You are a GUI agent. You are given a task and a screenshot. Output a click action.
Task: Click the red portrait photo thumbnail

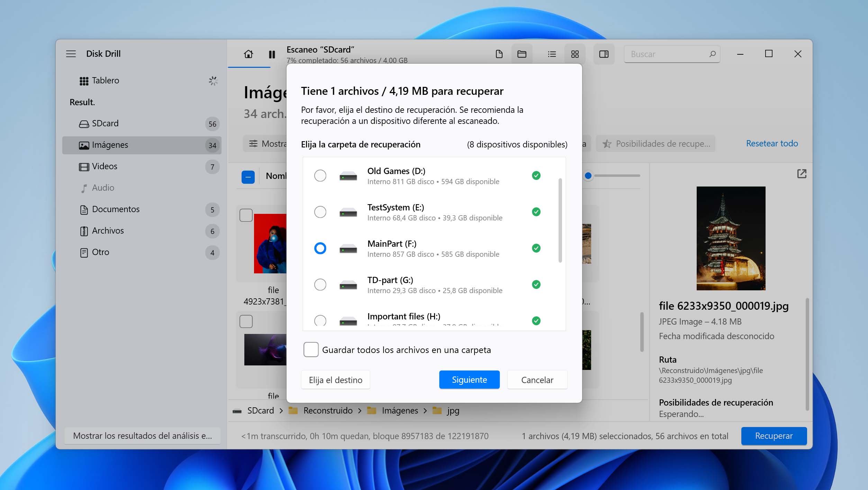(270, 244)
